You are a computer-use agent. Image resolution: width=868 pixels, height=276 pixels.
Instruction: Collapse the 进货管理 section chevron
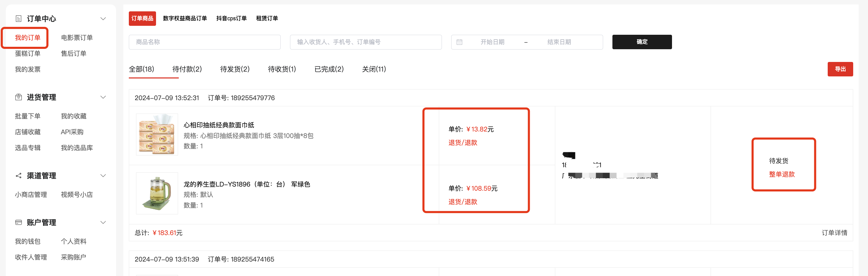[103, 97]
